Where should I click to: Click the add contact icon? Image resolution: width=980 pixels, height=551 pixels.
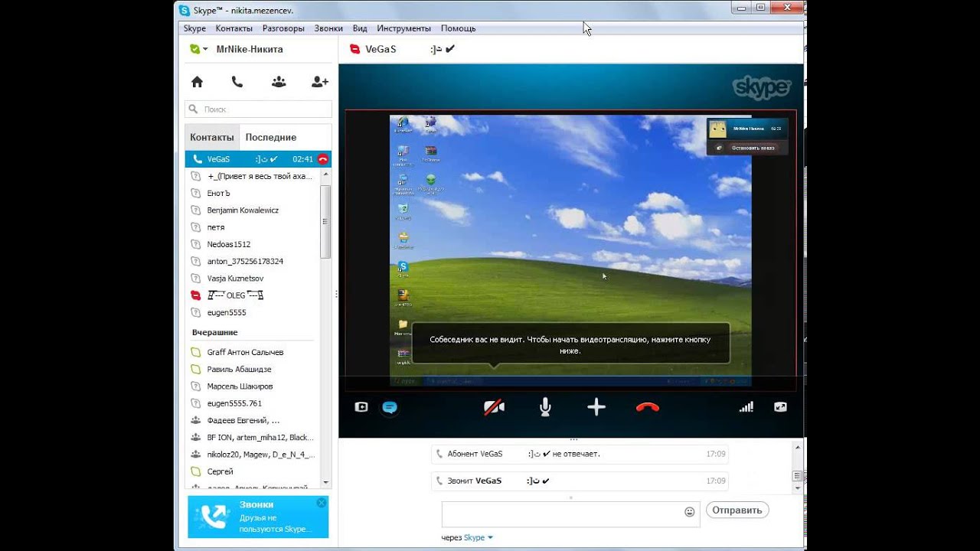(x=320, y=82)
